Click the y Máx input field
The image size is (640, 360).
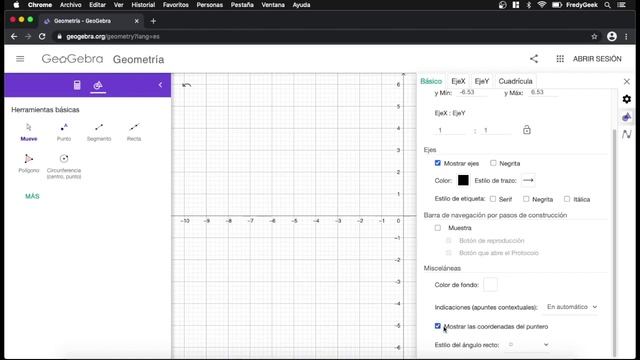pos(543,93)
